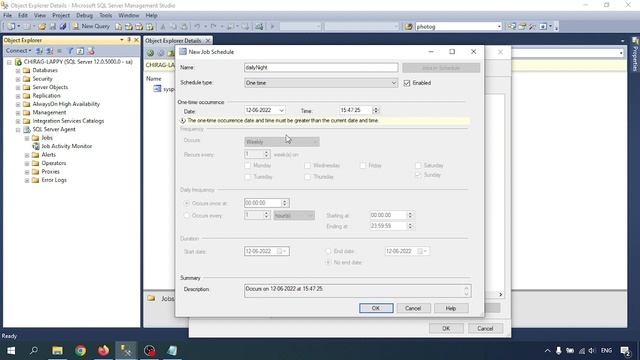Screen dimensions: 640x360
Task: Open the notifications action center icon
Action: [625, 351]
